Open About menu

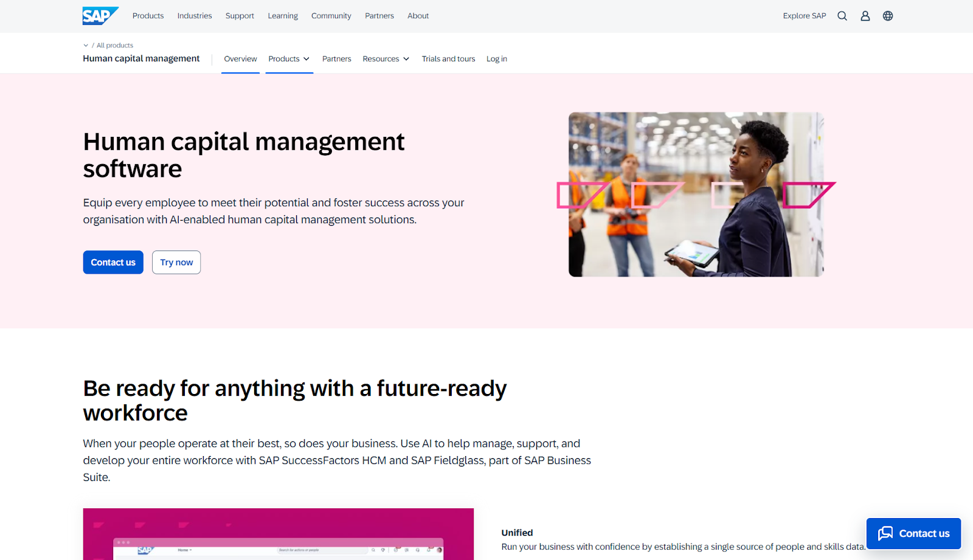coord(418,16)
